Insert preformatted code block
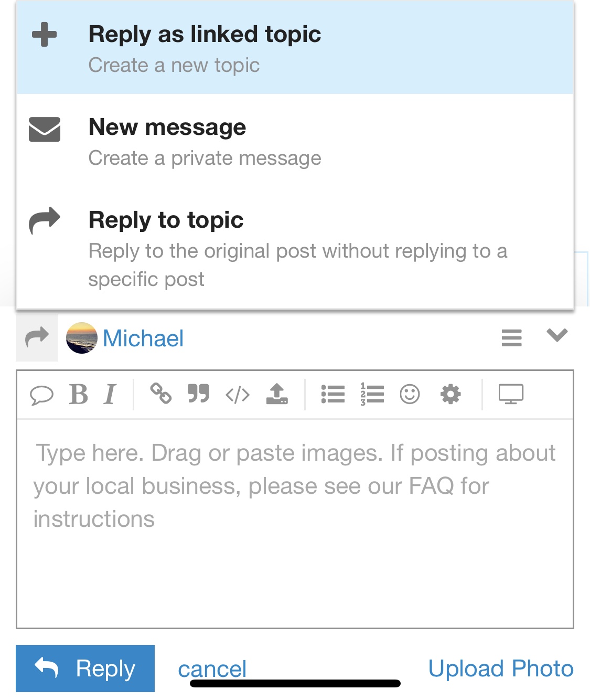 [x=238, y=395]
